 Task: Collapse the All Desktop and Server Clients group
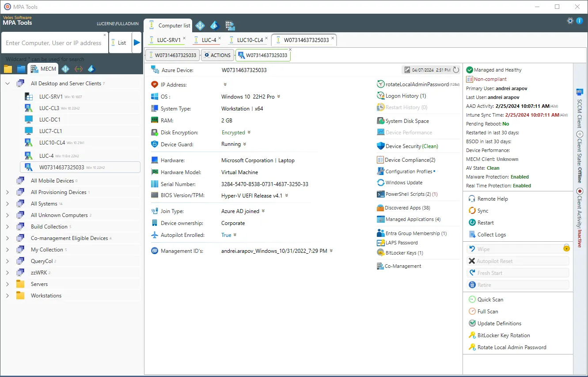point(7,83)
